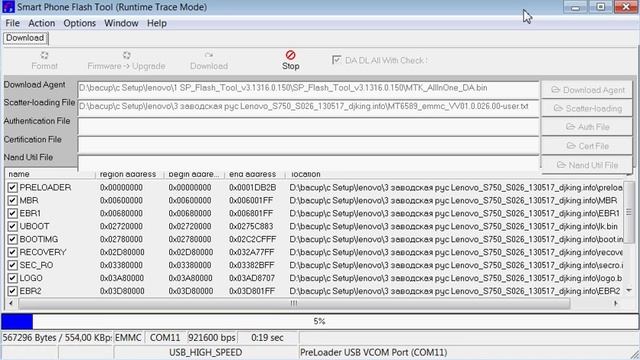
Task: Uncheck the EBR2 partition checkbox
Action: [12, 291]
